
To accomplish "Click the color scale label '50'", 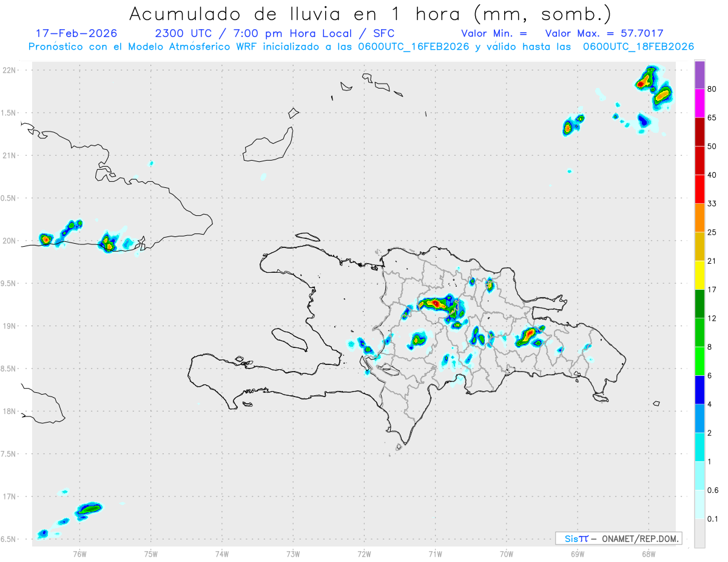I will click(712, 146).
